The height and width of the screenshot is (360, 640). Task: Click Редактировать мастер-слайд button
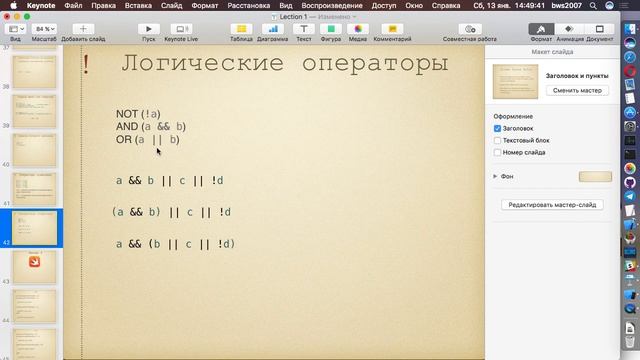552,204
